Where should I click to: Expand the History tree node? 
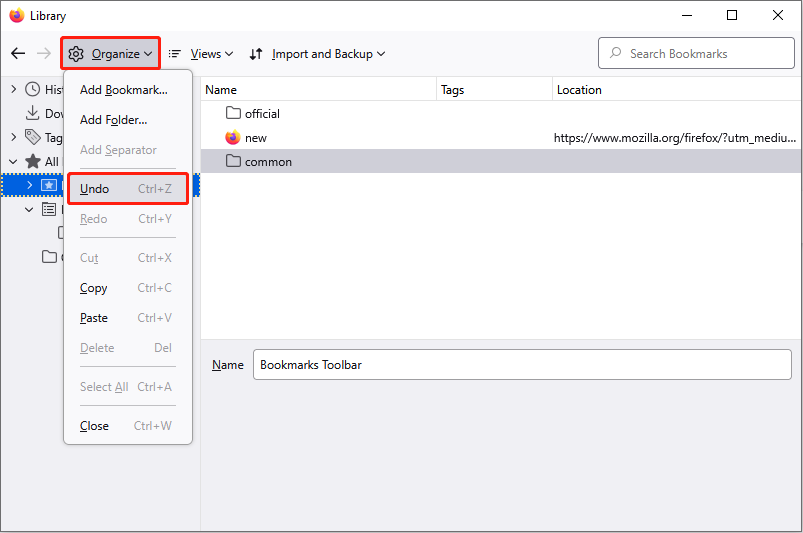13,90
